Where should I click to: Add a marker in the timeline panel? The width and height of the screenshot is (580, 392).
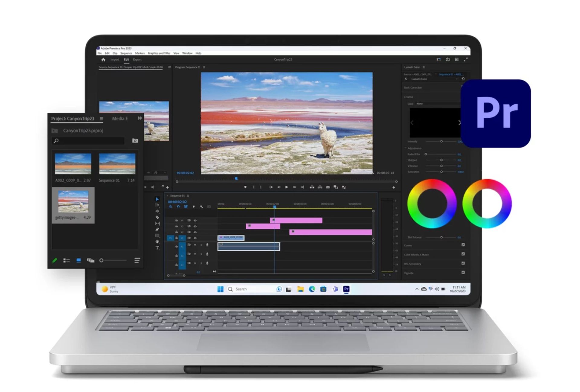coord(194,207)
